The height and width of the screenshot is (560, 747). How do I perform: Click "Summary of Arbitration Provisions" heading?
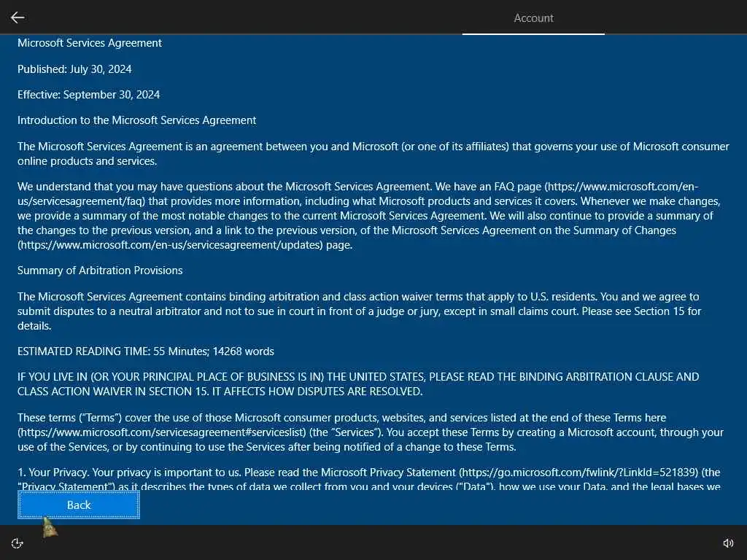pos(100,271)
